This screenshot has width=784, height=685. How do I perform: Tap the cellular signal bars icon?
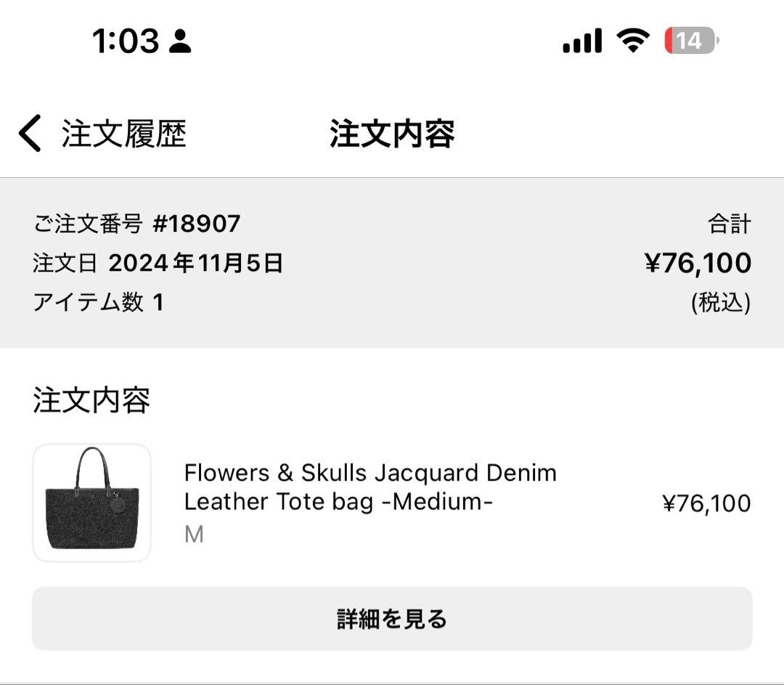[582, 41]
